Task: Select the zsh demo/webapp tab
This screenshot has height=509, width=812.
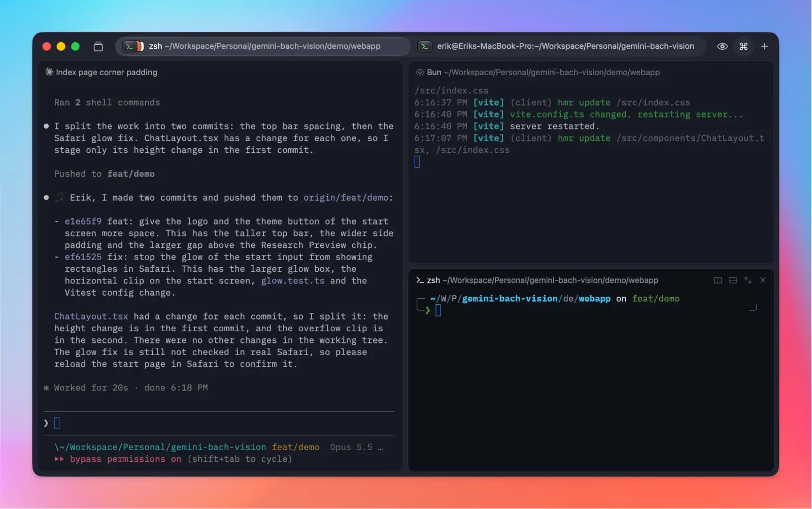Action: [263, 46]
